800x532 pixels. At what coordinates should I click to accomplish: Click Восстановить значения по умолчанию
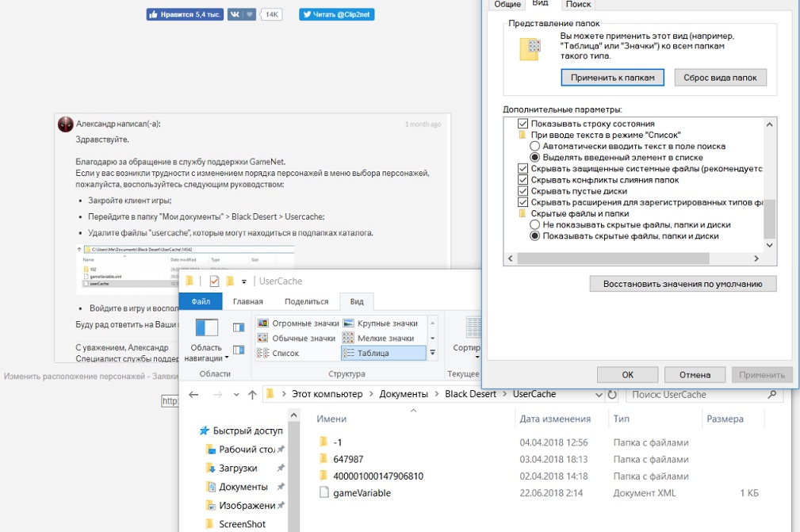(683, 284)
